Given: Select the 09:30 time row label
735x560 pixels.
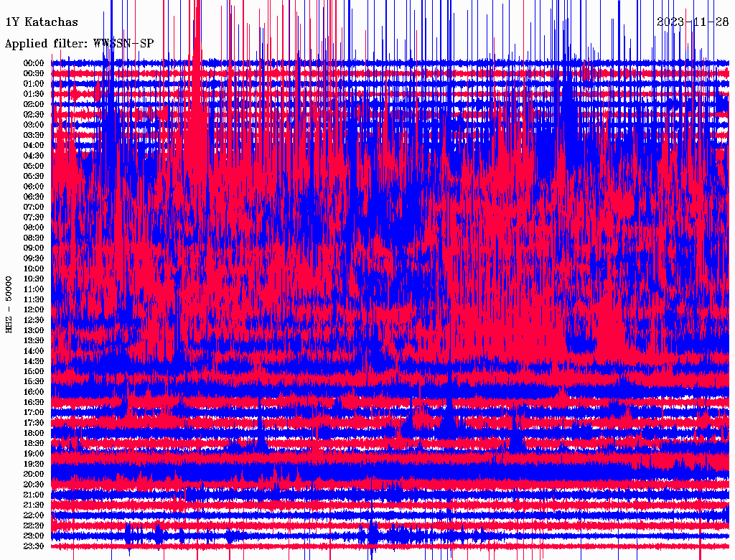Looking at the screenshot, I should coord(34,258).
